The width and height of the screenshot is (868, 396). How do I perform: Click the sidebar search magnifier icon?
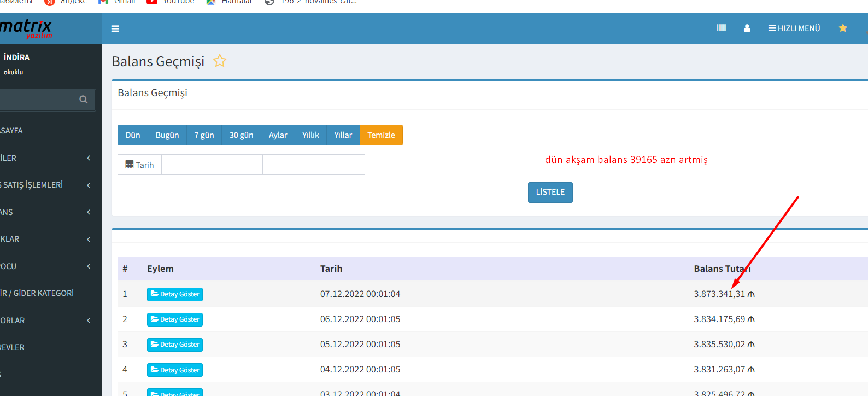(84, 100)
